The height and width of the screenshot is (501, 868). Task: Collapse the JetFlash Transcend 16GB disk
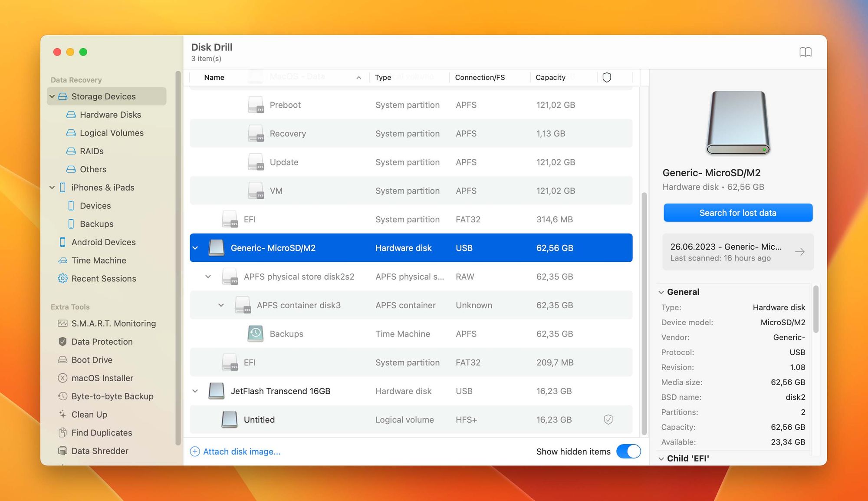pyautogui.click(x=195, y=391)
